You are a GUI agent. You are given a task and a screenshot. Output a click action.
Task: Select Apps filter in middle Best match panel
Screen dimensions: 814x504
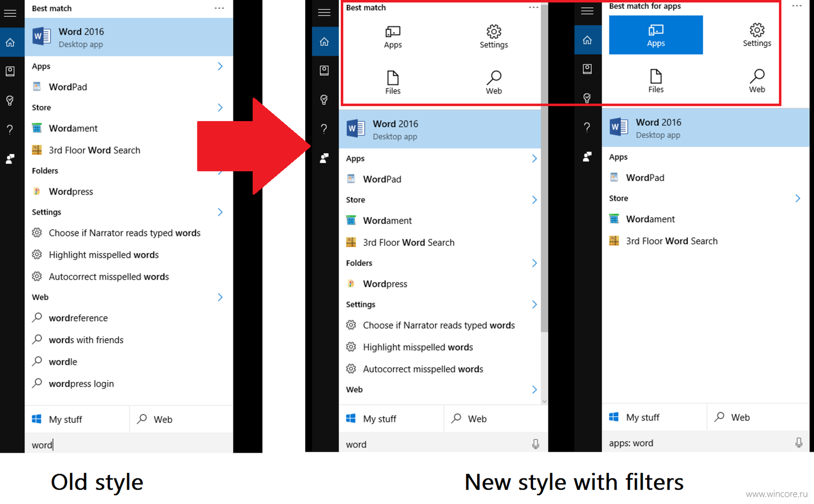[393, 37]
